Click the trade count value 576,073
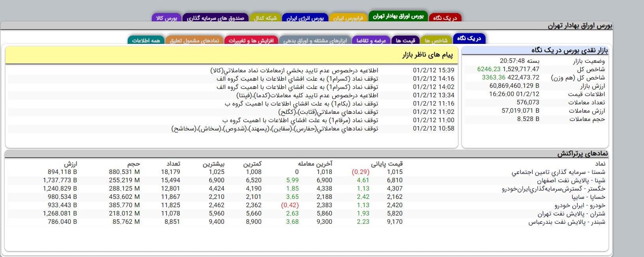The width and height of the screenshot is (644, 257). (x=528, y=102)
